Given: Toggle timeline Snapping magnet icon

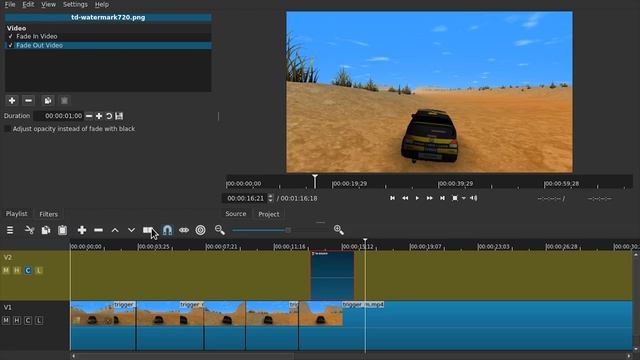Looking at the screenshot, I should (167, 230).
